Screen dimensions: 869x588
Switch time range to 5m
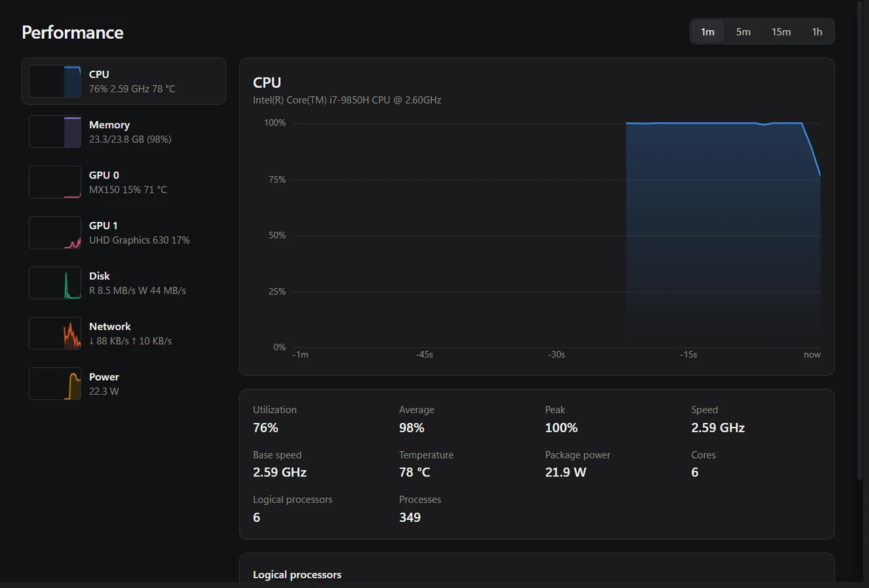(743, 31)
